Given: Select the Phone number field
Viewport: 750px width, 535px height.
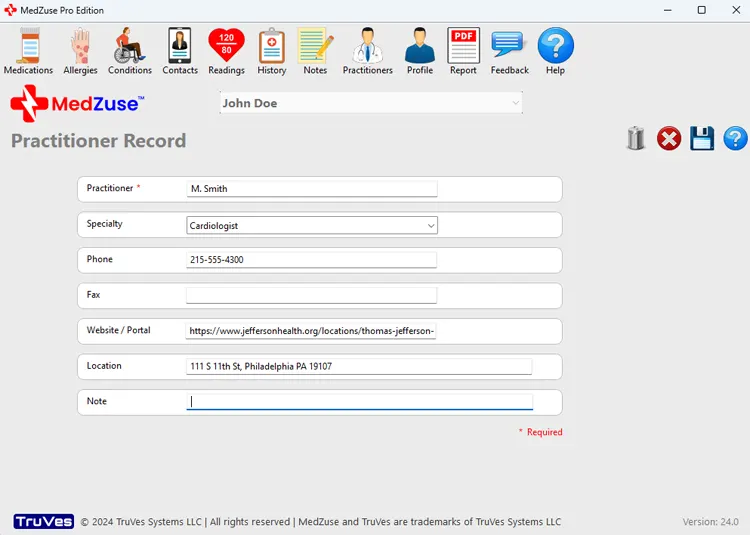Looking at the screenshot, I should click(x=312, y=260).
